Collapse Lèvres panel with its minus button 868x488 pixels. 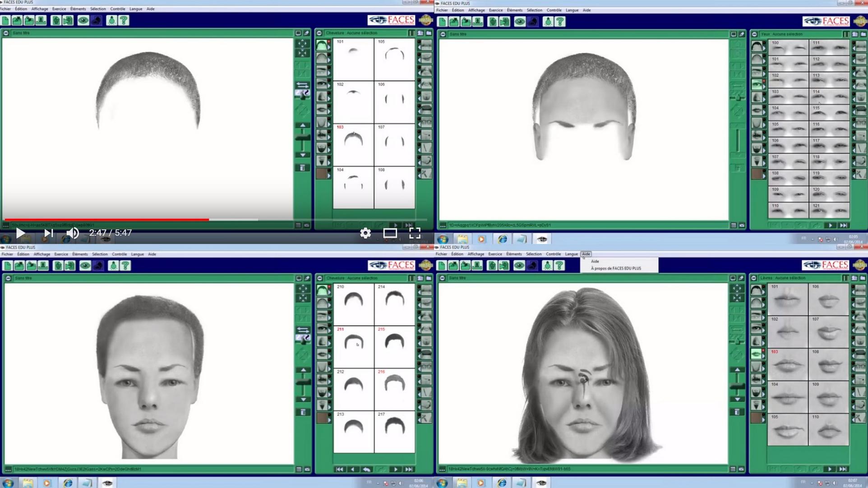coord(754,278)
